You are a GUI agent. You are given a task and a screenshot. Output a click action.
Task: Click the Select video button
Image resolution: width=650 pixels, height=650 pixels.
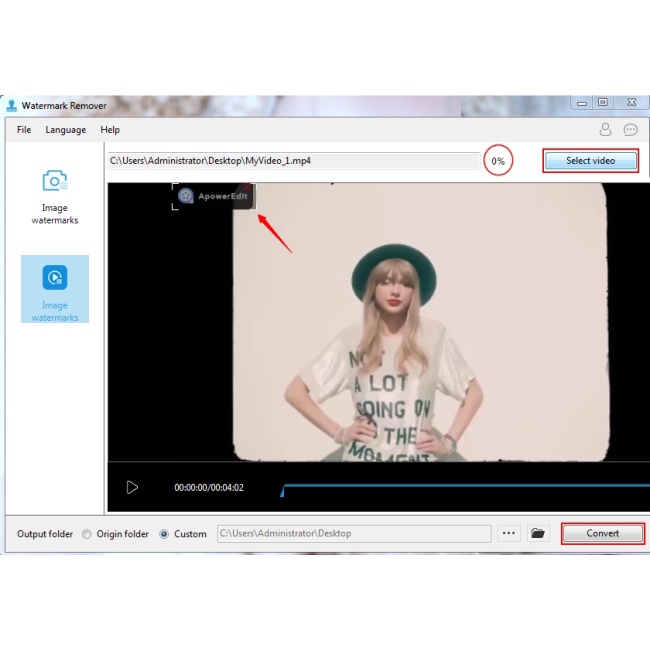(x=590, y=161)
